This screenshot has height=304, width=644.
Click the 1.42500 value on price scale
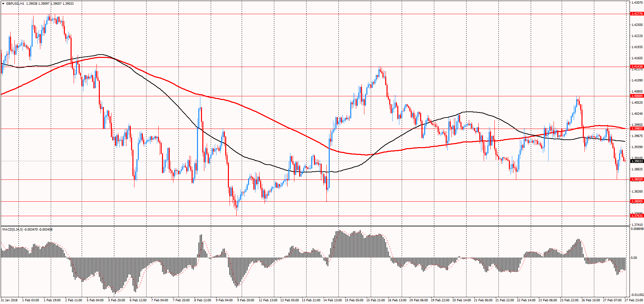(x=637, y=25)
